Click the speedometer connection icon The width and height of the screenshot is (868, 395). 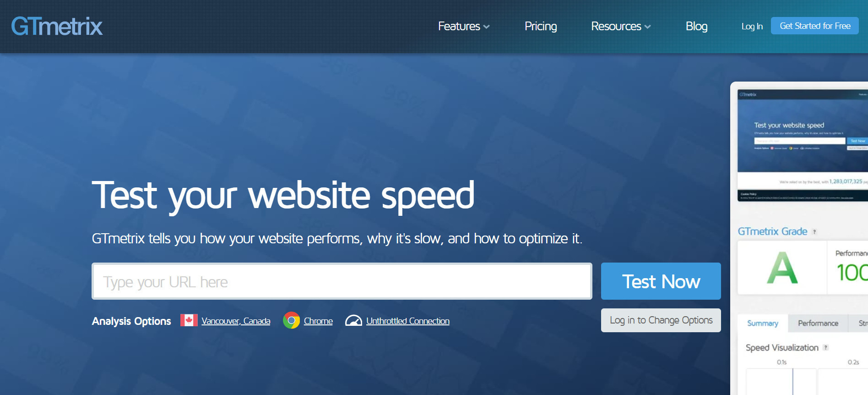click(x=353, y=320)
